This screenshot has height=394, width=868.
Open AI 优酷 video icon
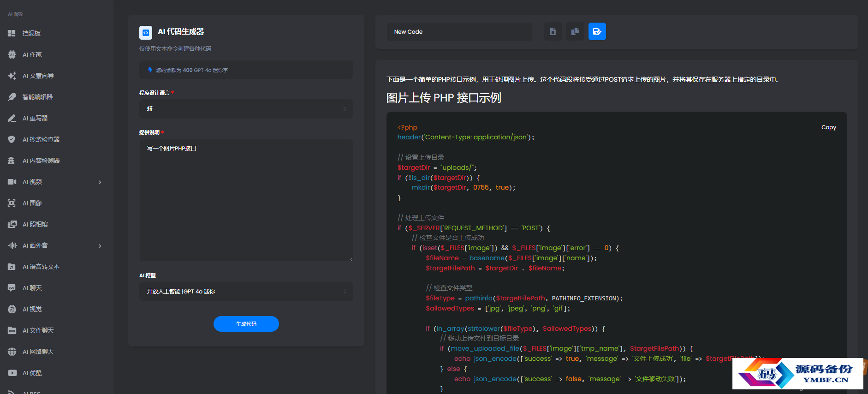click(x=12, y=373)
